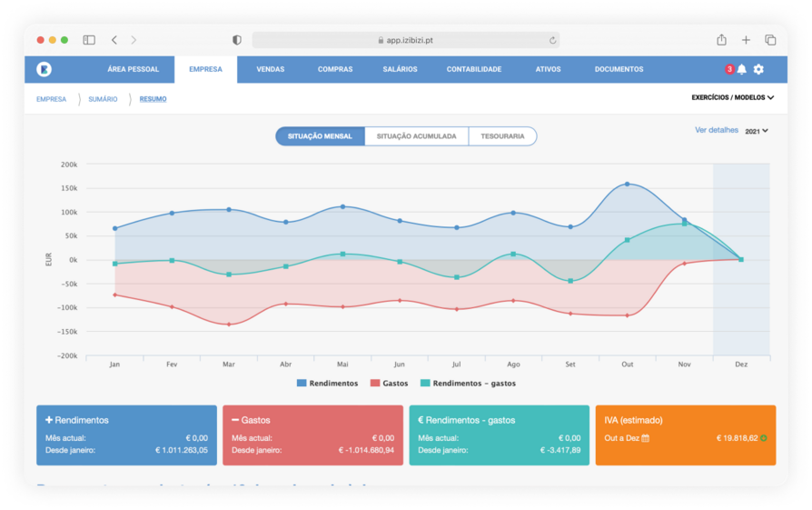Select the Situação Mensal view
The image size is (812, 510).
pyautogui.click(x=320, y=136)
